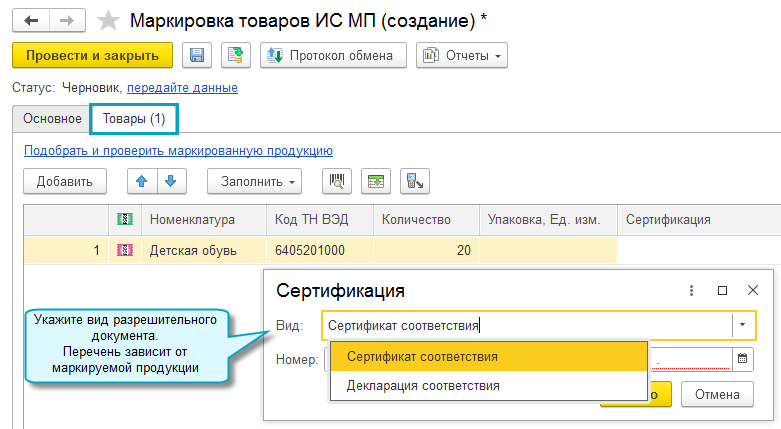Open calendar picker in date field
Viewport: 781px width, 429px height.
742,358
